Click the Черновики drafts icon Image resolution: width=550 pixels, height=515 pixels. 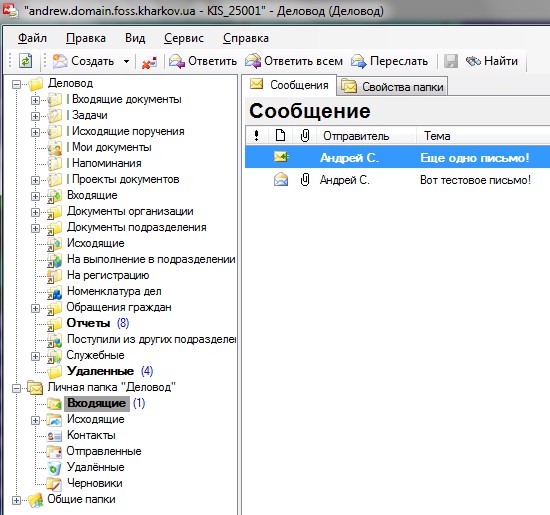[x=55, y=484]
